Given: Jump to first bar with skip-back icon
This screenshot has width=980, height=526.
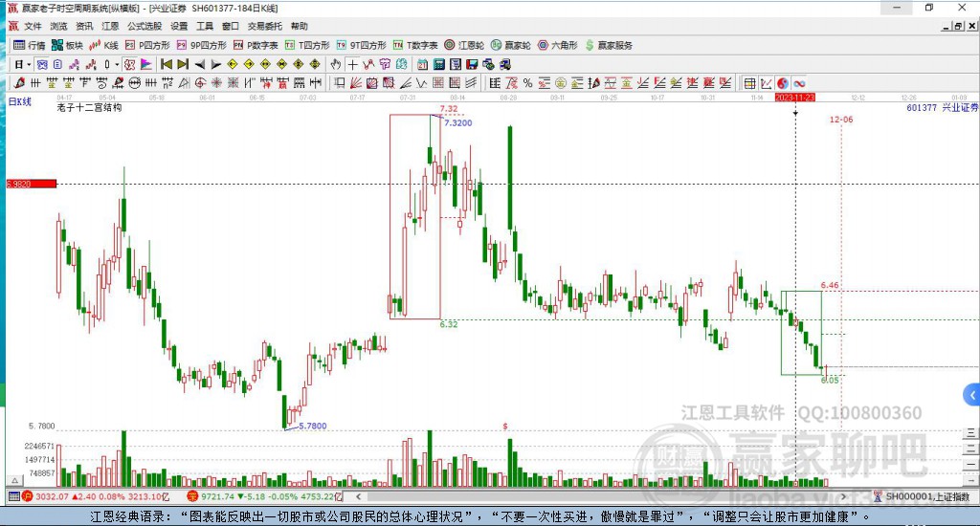Looking at the screenshot, I should click(x=167, y=64).
